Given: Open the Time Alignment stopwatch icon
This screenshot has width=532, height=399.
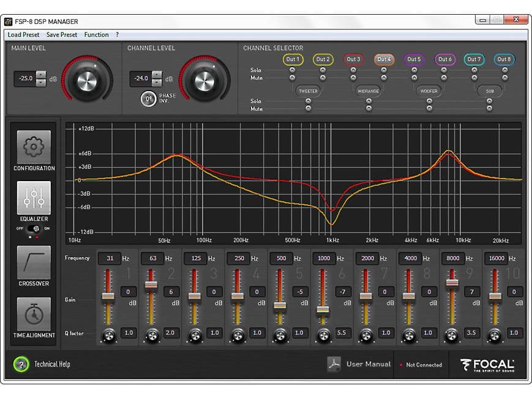Looking at the screenshot, I should point(34,314).
